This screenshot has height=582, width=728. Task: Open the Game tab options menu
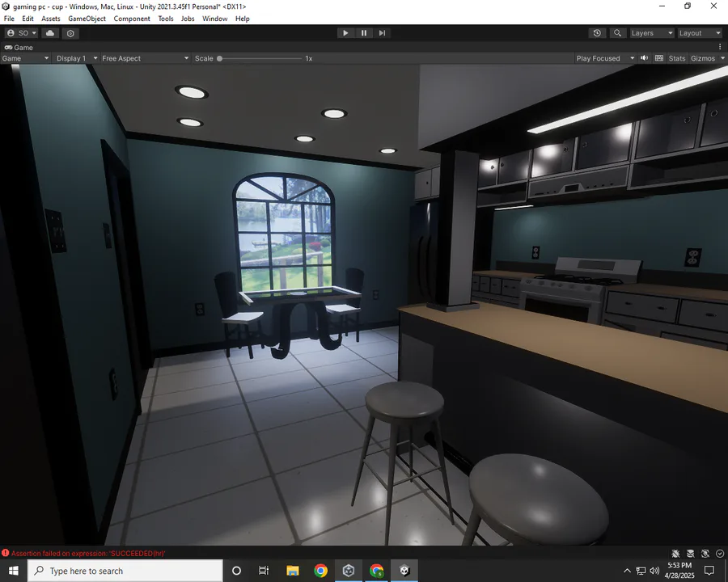pyautogui.click(x=720, y=47)
